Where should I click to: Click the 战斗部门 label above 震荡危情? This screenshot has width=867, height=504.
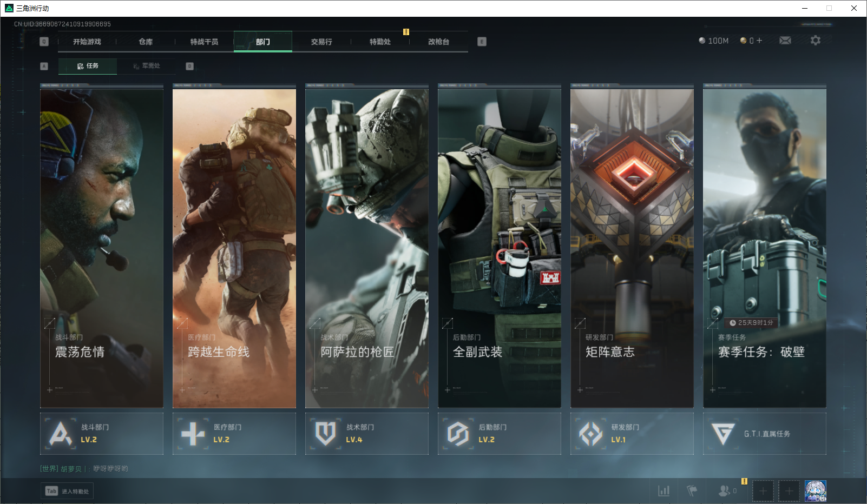point(69,337)
